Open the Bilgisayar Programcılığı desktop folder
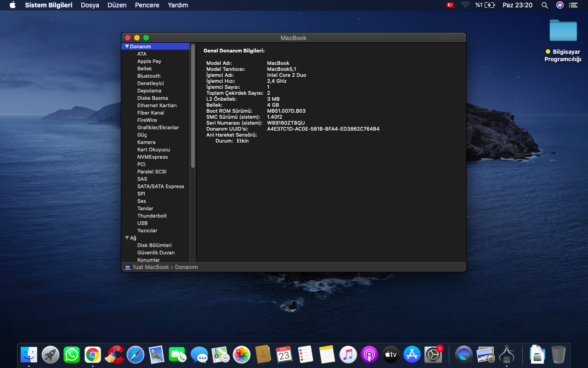This screenshot has width=588, height=368. [x=563, y=31]
